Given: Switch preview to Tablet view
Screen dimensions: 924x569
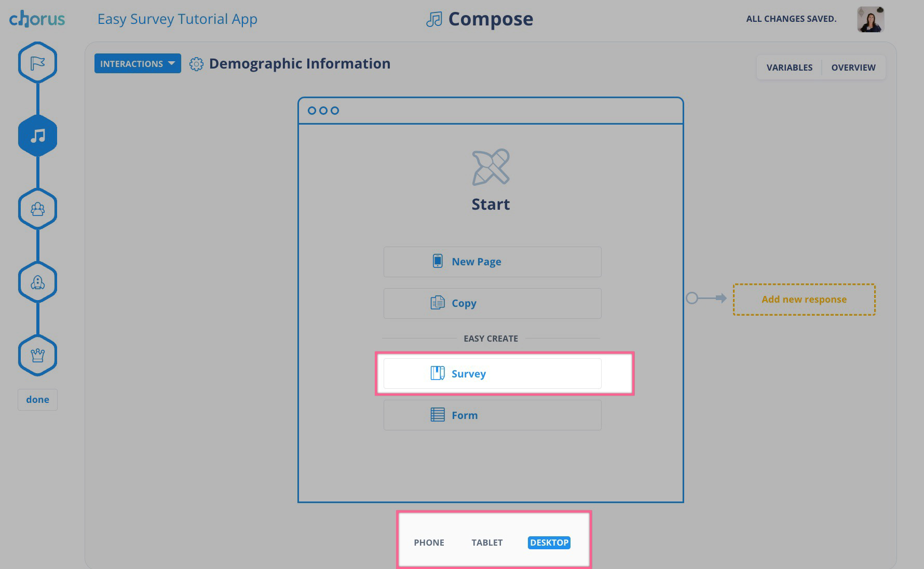Looking at the screenshot, I should click(x=487, y=543).
